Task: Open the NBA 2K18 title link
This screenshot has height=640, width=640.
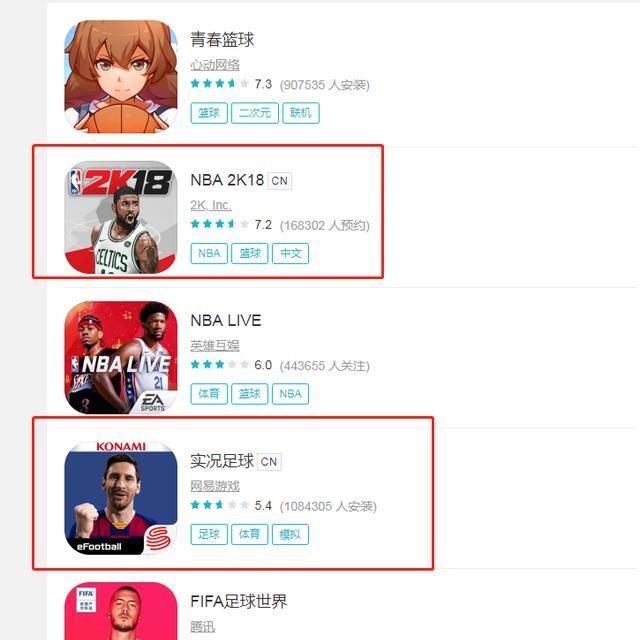Action: pyautogui.click(x=227, y=180)
